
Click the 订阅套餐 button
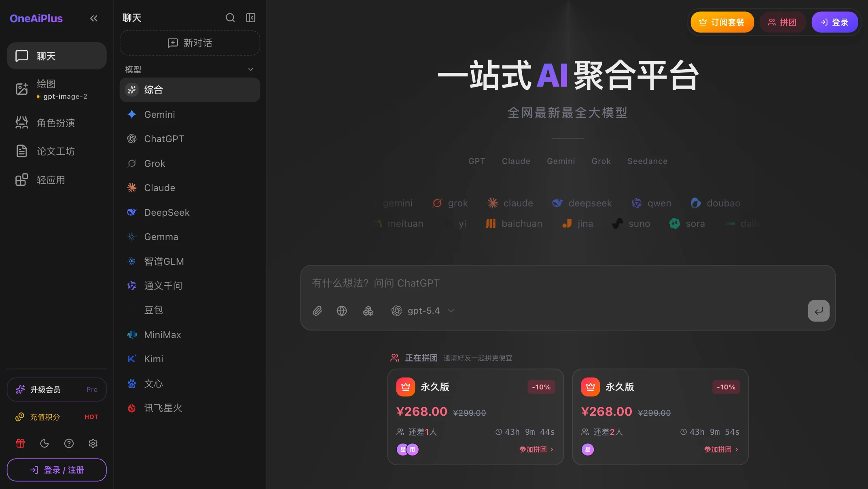[722, 22]
